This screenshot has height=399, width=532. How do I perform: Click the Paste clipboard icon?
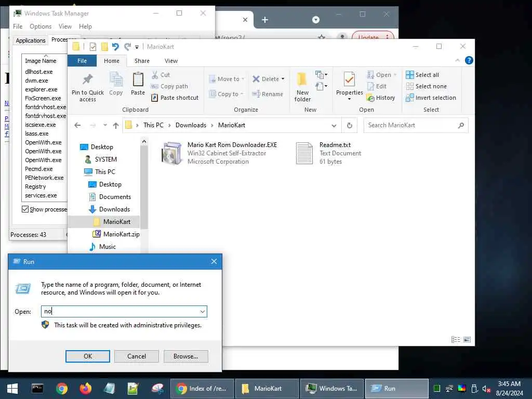tap(138, 79)
